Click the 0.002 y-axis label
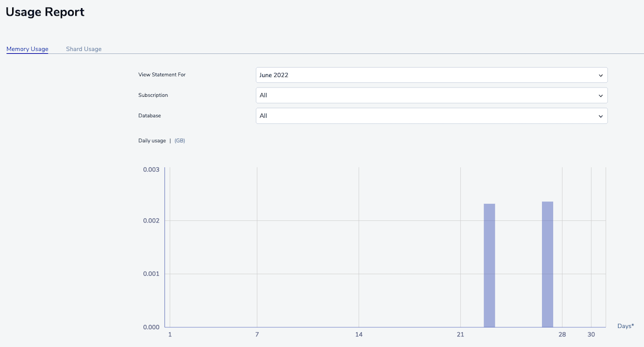Image resolution: width=644 pixels, height=347 pixels. (151, 221)
